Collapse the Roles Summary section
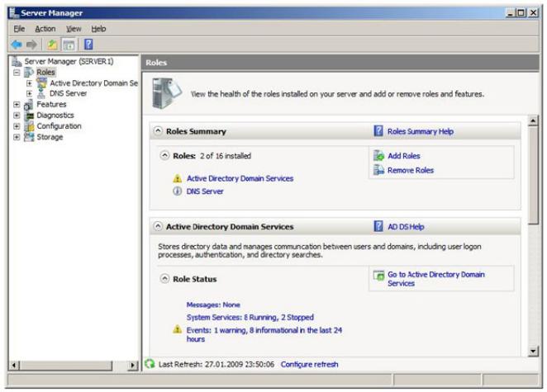The width and height of the screenshot is (547, 392). 158,131
